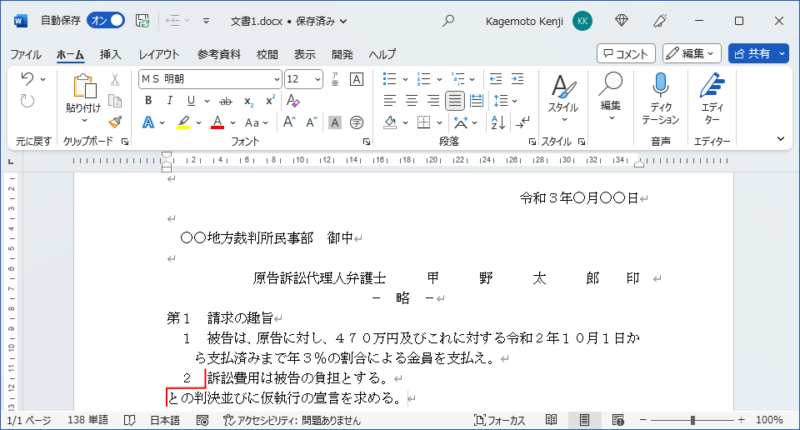Click the red font color swatch

click(x=217, y=122)
